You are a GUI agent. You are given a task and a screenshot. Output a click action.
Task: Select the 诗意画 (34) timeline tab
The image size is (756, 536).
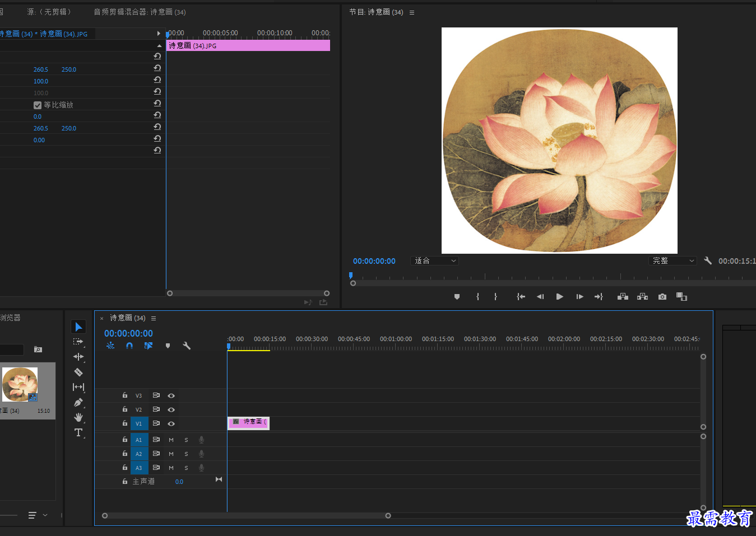(x=127, y=318)
